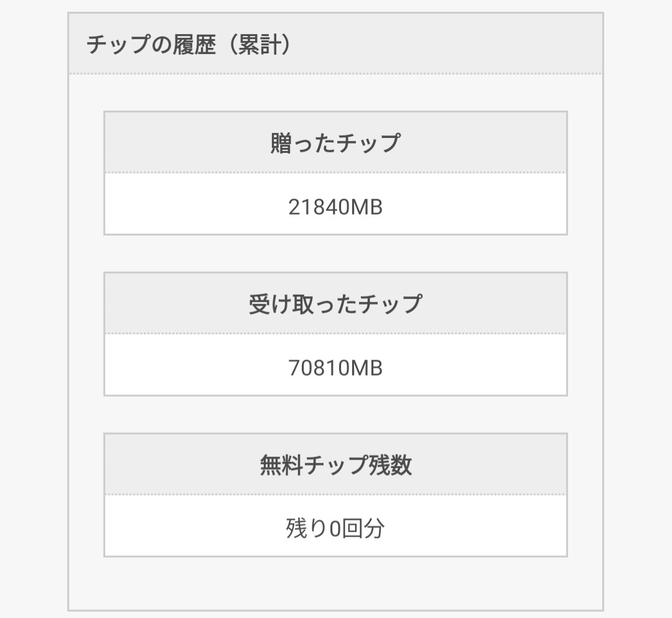Click the チップの履歴（累計） section title
Viewport: 672px width, 618px height.
click(x=189, y=45)
